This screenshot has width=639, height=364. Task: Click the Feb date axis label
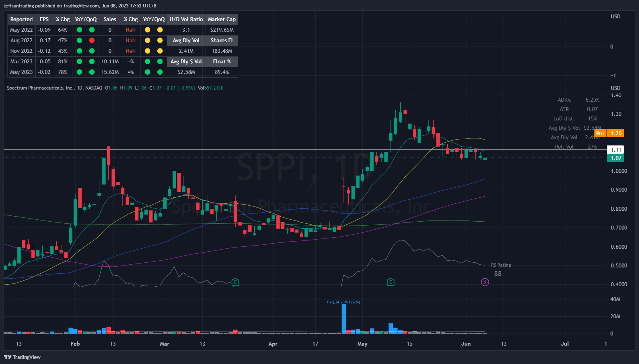(75, 344)
